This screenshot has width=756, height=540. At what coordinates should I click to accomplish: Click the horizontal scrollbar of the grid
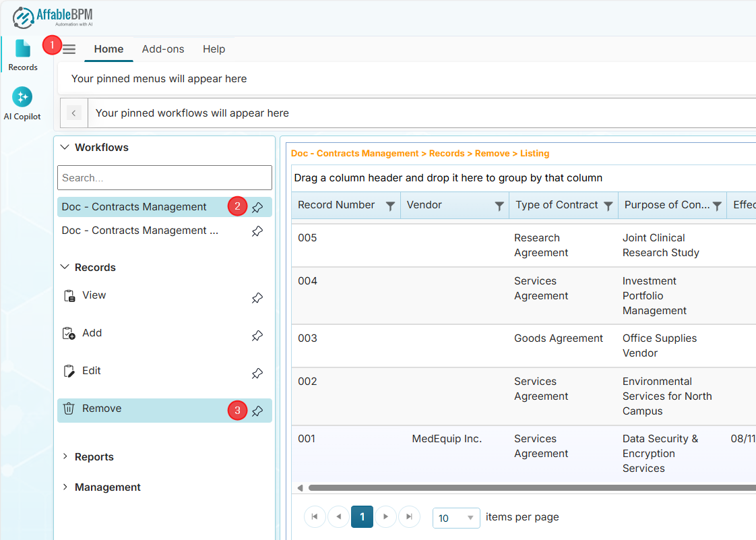tap(526, 487)
